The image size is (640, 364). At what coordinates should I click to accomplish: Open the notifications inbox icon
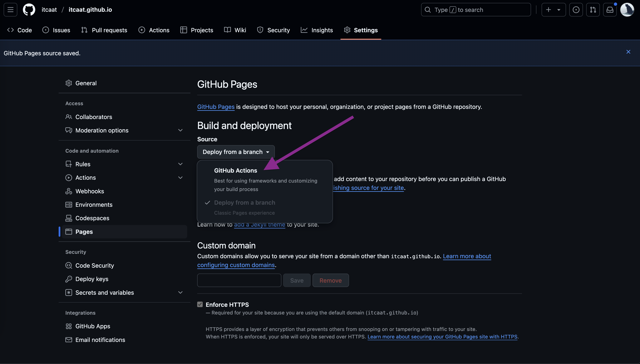(610, 10)
